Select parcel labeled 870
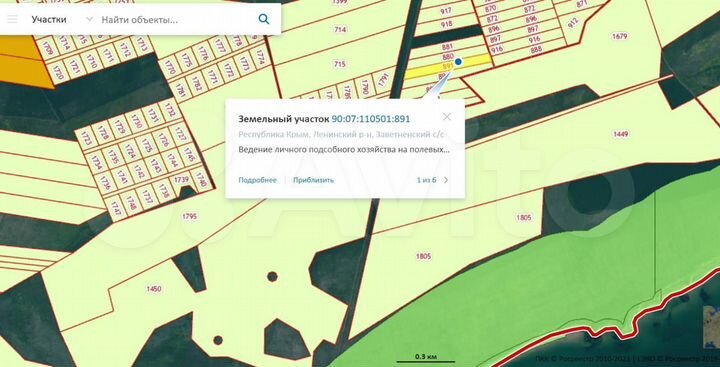 (490, 8)
